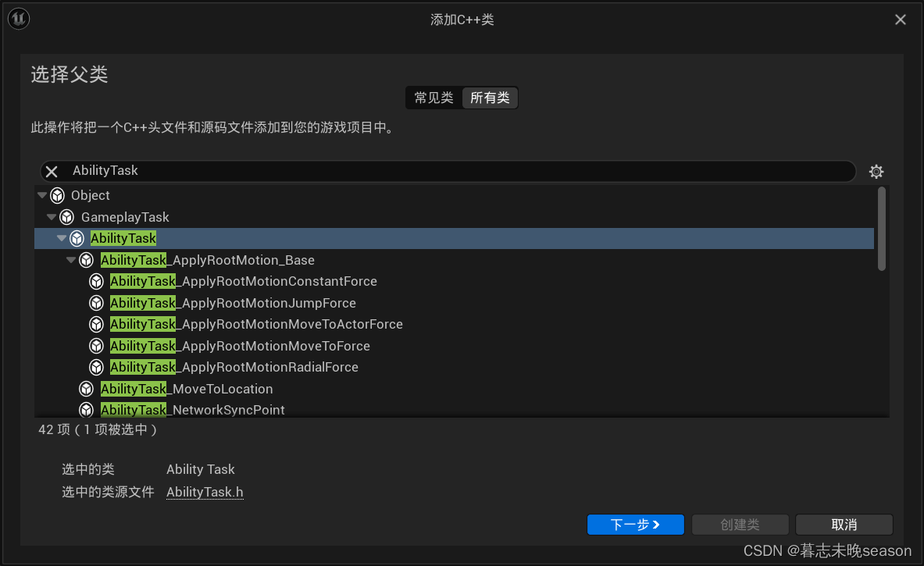Image resolution: width=924 pixels, height=566 pixels.
Task: Click the GameplayTask class icon
Action: click(67, 217)
